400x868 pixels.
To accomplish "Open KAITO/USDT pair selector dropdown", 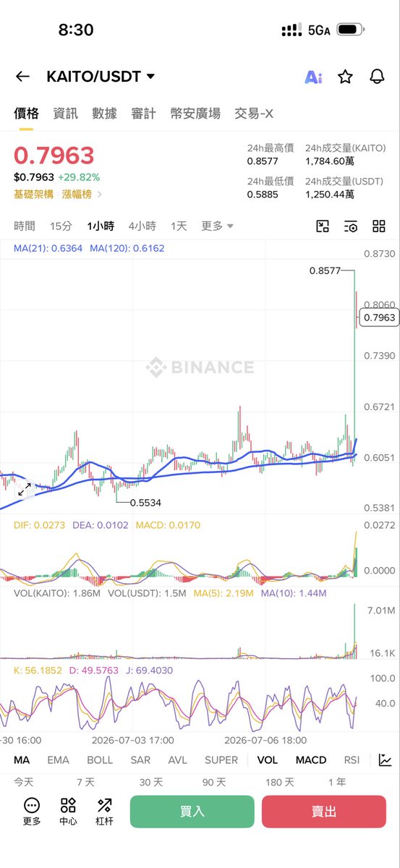I will click(x=101, y=77).
